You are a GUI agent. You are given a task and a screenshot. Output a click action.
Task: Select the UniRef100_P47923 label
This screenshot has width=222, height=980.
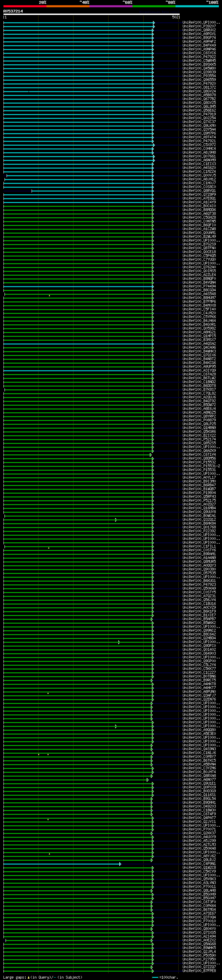(199, 585)
